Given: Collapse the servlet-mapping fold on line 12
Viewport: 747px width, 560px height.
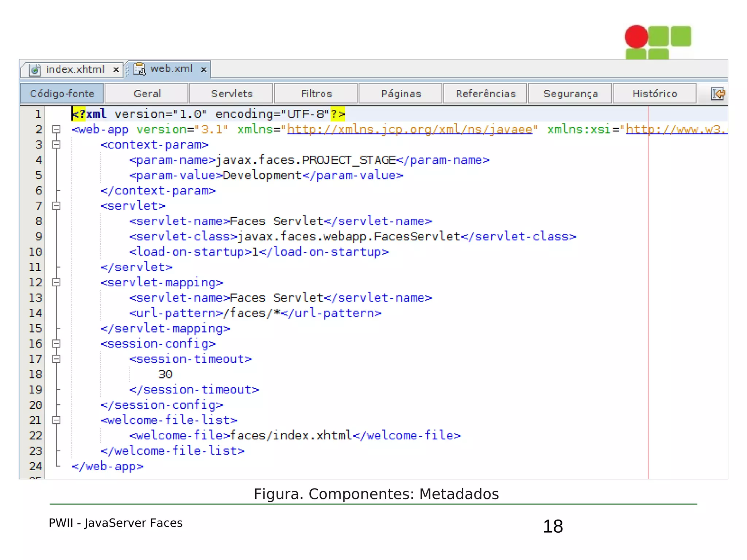Looking at the screenshot, I should pos(56,282).
